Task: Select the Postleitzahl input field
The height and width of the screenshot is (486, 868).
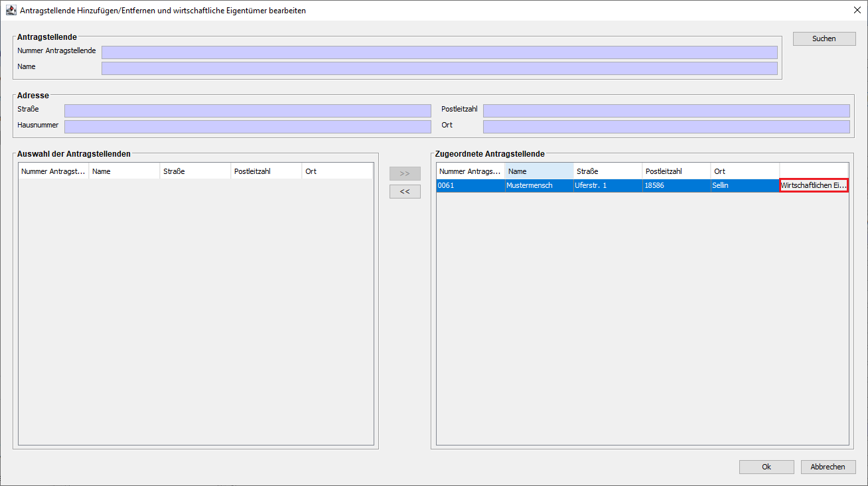Action: pyautogui.click(x=666, y=111)
